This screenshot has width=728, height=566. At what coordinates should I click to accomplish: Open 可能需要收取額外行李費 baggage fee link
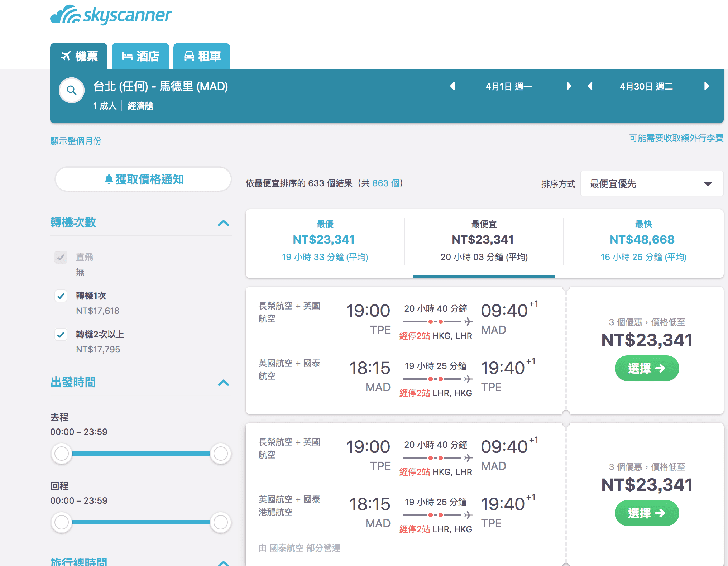tap(676, 138)
